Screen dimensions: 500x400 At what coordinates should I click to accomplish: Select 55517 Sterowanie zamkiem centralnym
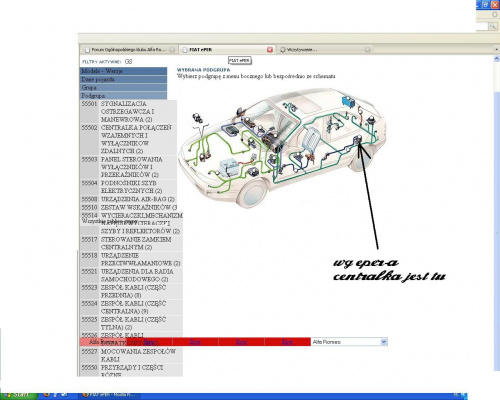pyautogui.click(x=131, y=243)
